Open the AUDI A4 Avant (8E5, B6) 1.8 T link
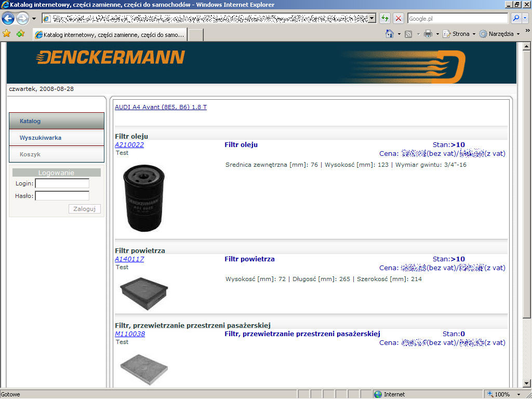 click(161, 107)
